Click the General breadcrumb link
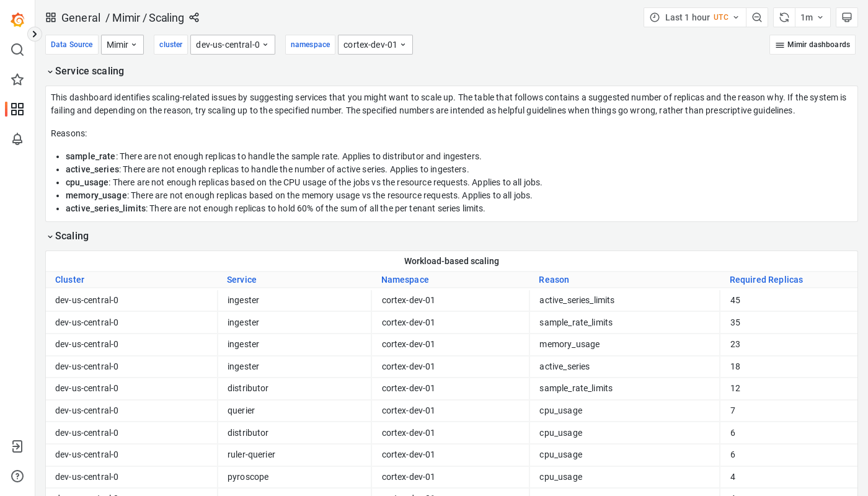868x496 pixels. click(81, 18)
